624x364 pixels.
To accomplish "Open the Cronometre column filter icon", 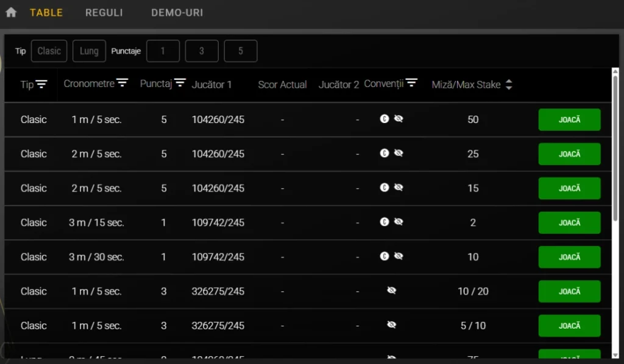I will [x=122, y=83].
